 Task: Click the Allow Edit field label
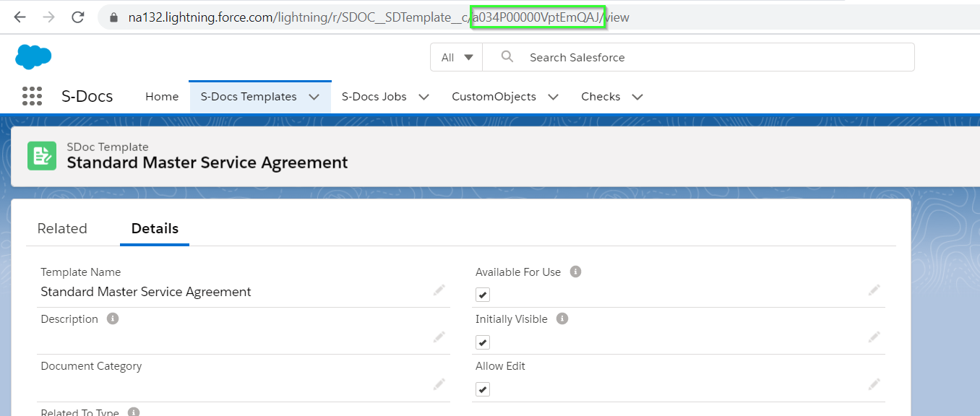pos(500,366)
